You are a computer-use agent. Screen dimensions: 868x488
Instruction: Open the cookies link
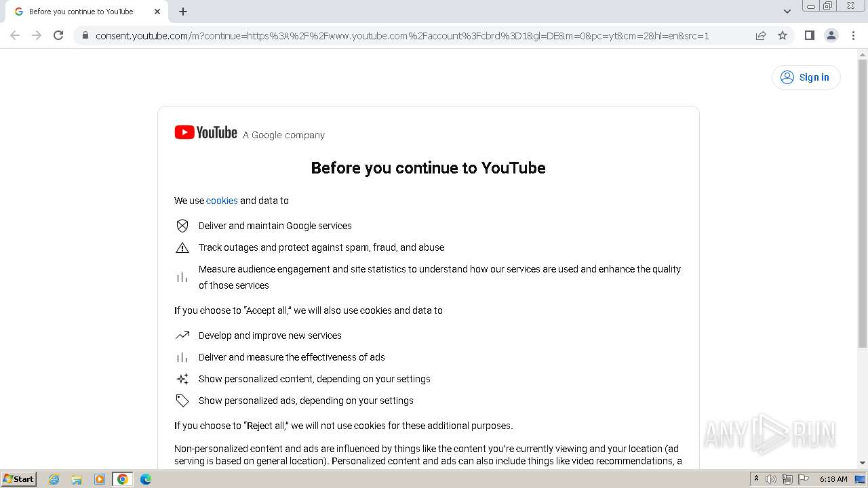tap(222, 201)
